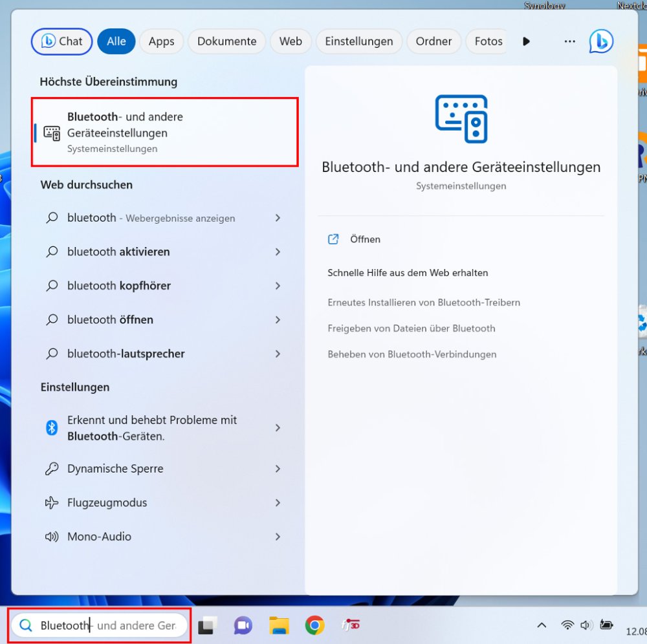Click the large Bluetooth devices icon in preview pane
The height and width of the screenshot is (644, 647).
click(x=461, y=119)
